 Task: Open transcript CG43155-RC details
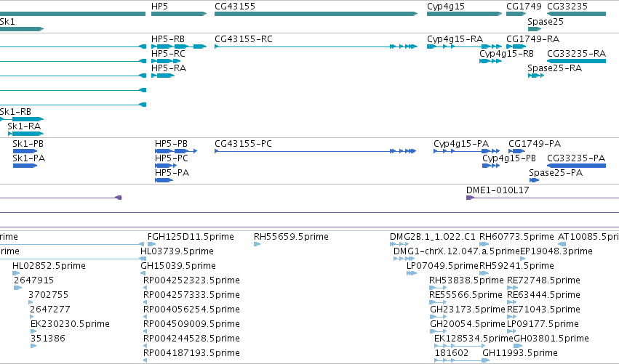(x=316, y=46)
